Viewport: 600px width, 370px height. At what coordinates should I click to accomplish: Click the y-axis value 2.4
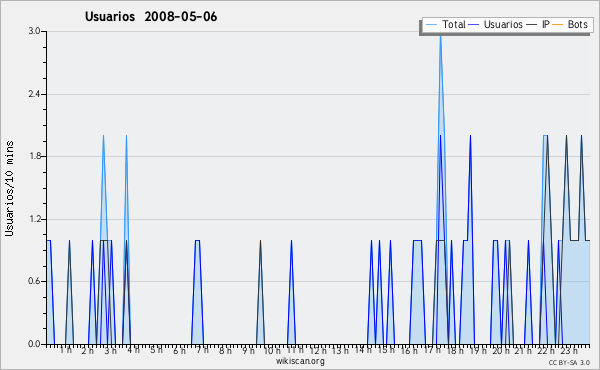34,94
